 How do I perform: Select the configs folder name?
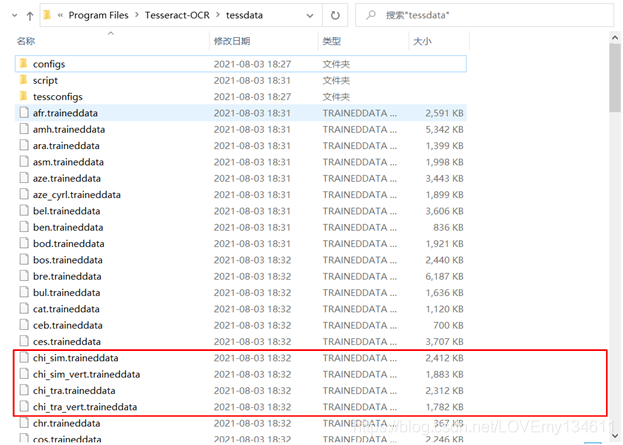49,64
